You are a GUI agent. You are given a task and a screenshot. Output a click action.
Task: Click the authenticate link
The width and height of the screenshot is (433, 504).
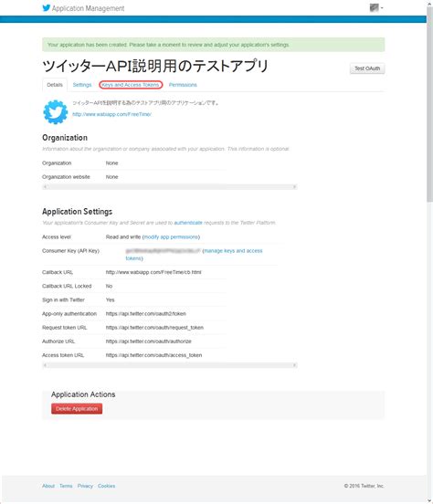click(188, 223)
